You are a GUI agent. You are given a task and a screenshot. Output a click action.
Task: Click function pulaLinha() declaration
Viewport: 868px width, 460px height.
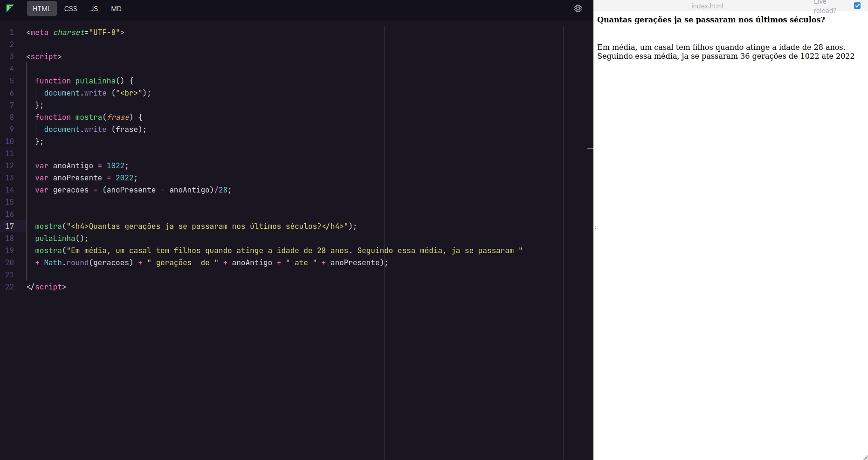click(84, 81)
